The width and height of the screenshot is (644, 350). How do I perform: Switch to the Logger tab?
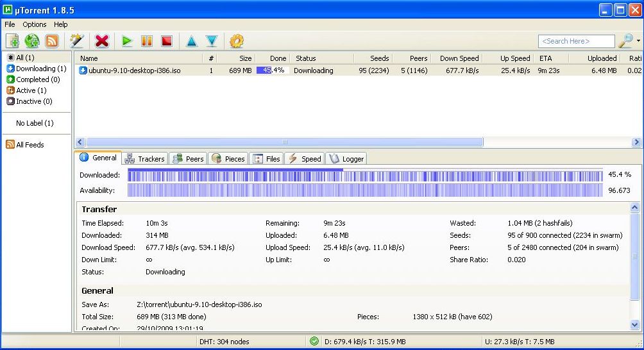346,158
